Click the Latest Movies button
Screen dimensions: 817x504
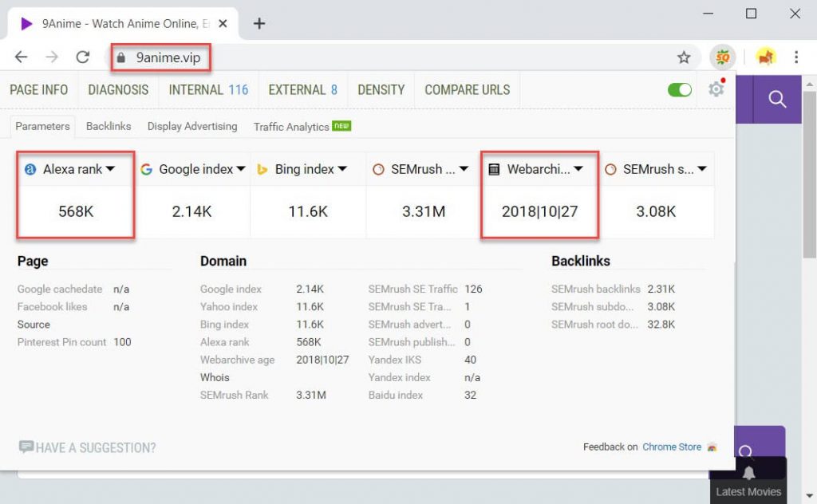click(x=748, y=491)
